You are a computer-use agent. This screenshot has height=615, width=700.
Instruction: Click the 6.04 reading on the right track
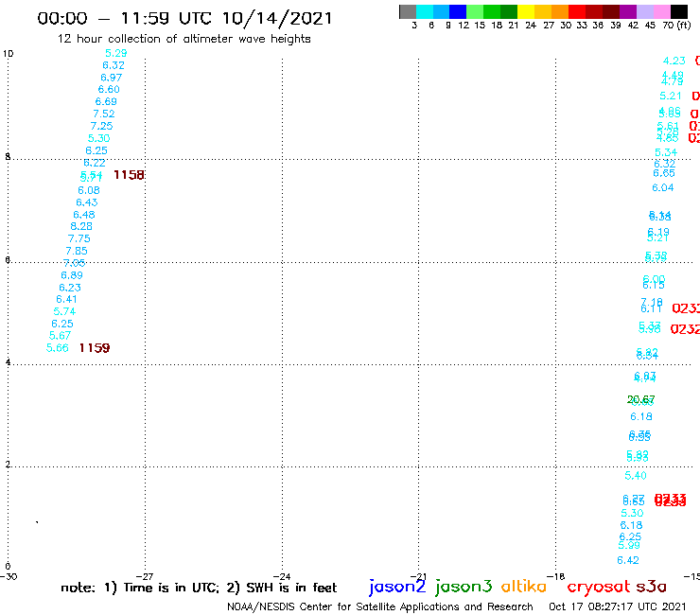click(x=663, y=187)
